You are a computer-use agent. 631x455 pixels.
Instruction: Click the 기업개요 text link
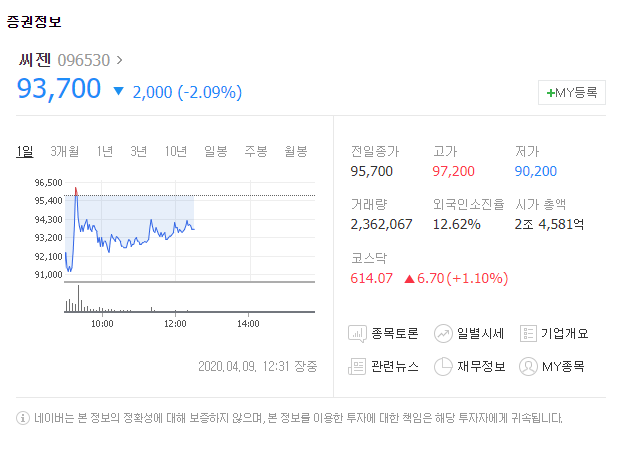coord(565,334)
